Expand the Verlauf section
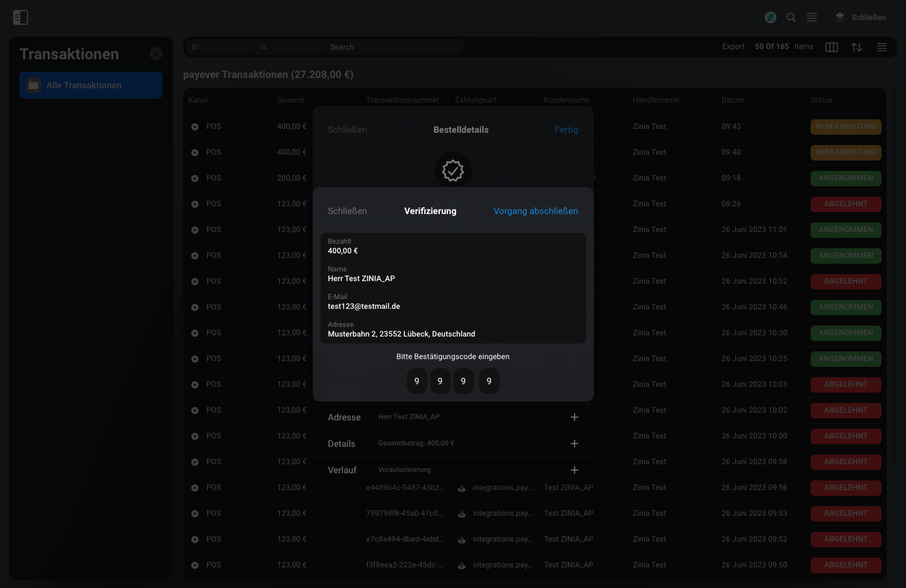This screenshot has width=906, height=588. [575, 470]
